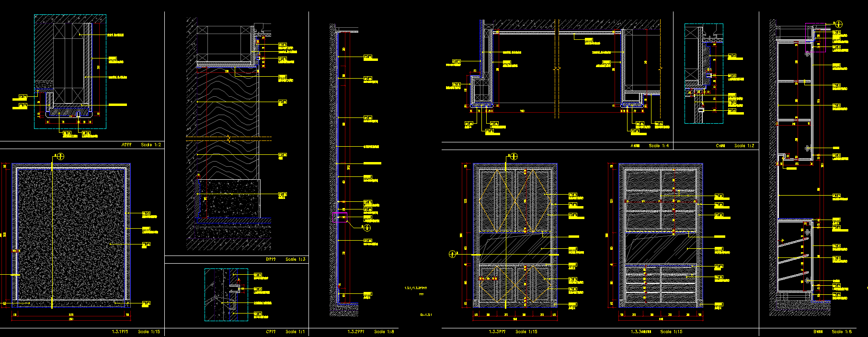Image resolution: width=868 pixels, height=337 pixels.
Task: Select the white U-channel profile in the 1:1 detail
Action: click(x=234, y=288)
